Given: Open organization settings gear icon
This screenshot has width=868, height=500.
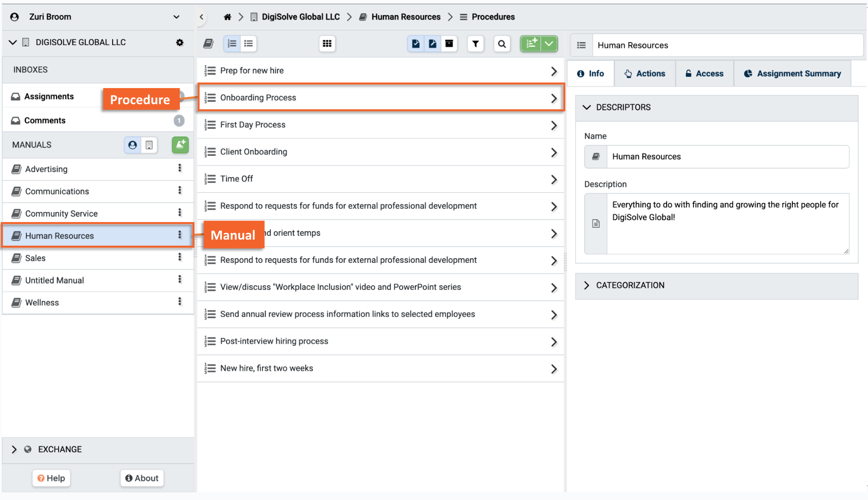Looking at the screenshot, I should tap(180, 43).
